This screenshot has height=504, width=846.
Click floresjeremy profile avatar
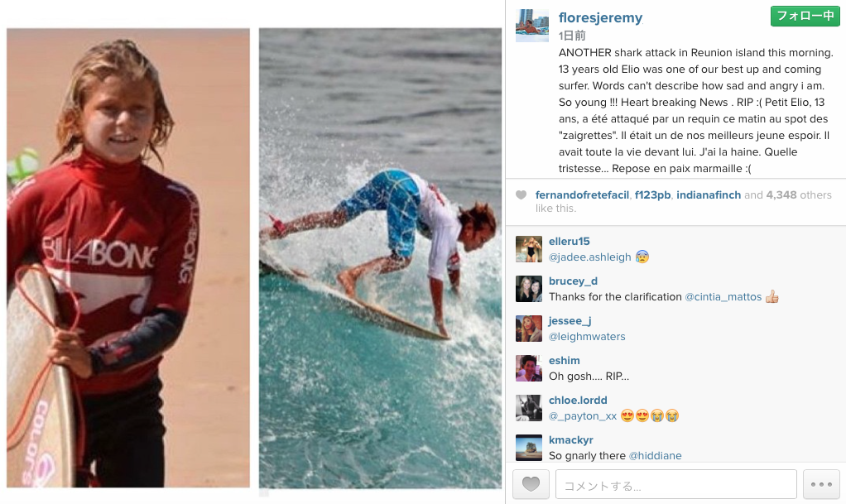tap(532, 26)
